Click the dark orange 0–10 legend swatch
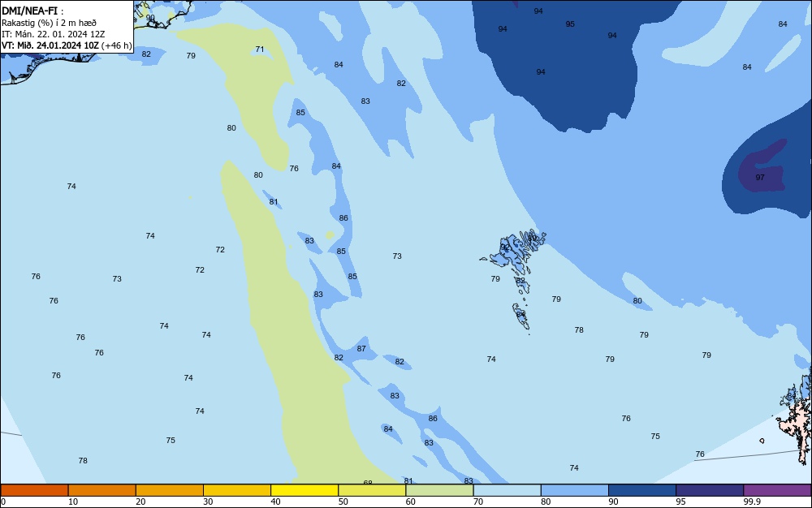 coord(34,490)
